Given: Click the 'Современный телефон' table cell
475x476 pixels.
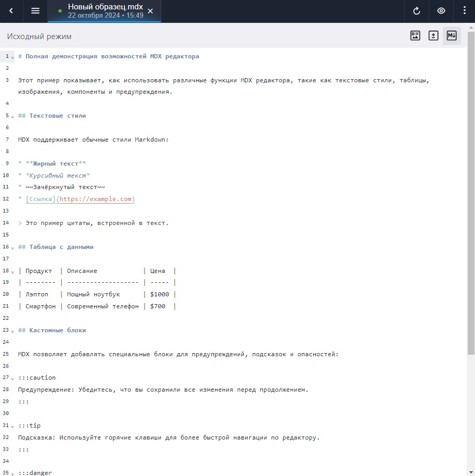Looking at the screenshot, I should 103,307.
